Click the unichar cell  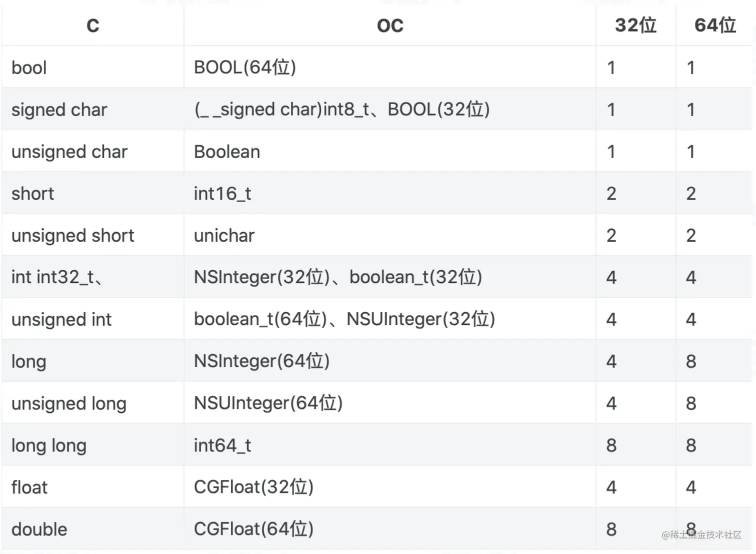pos(390,235)
